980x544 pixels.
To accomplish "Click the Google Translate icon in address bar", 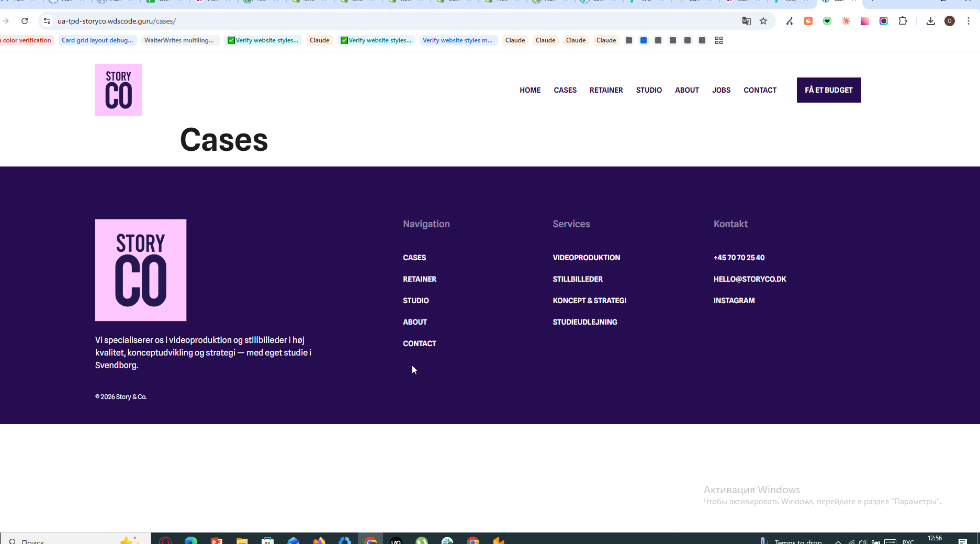I will pyautogui.click(x=747, y=21).
